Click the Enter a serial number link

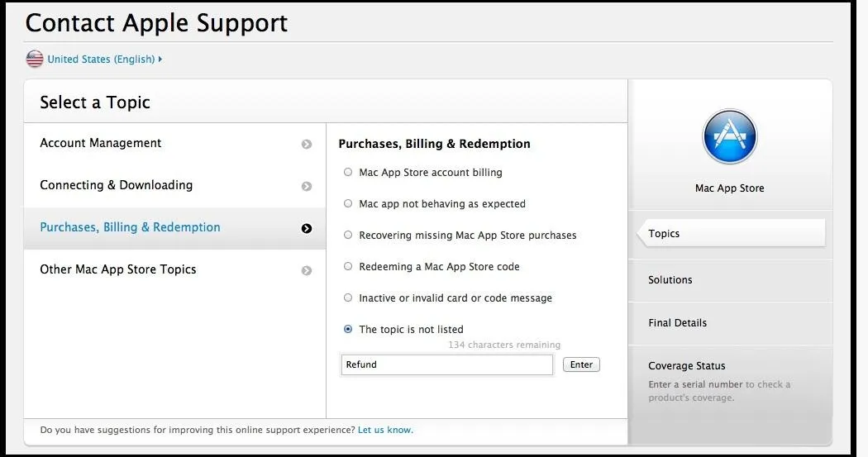[x=695, y=384]
